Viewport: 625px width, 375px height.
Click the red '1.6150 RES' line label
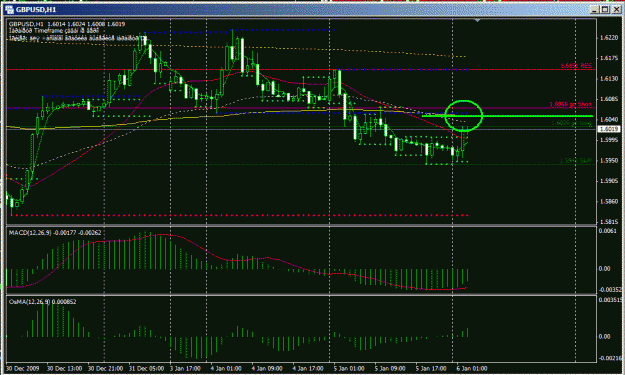576,66
